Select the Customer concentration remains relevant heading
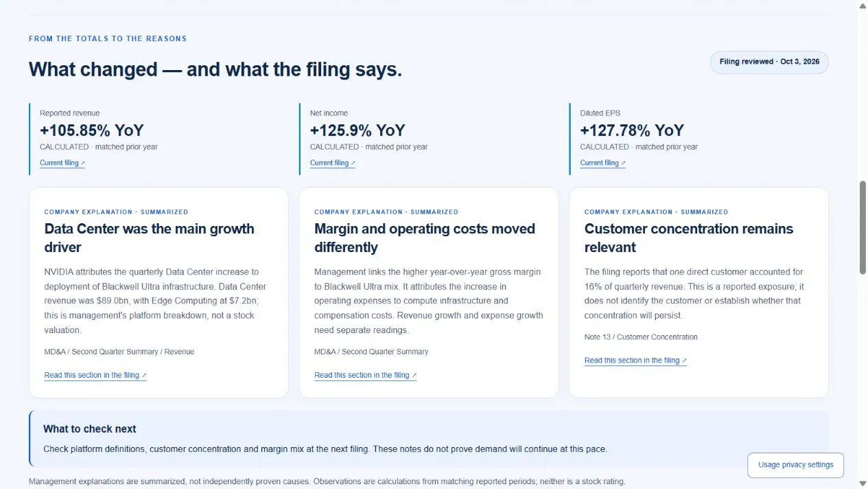This screenshot has width=868, height=489. [689, 238]
